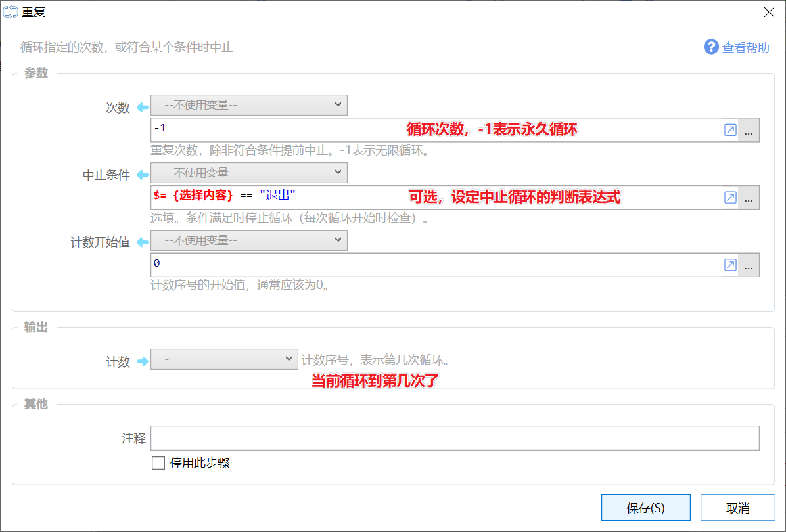The image size is (786, 532).
Task: Click the blue arrow next to 计数 output label
Action: (x=143, y=361)
